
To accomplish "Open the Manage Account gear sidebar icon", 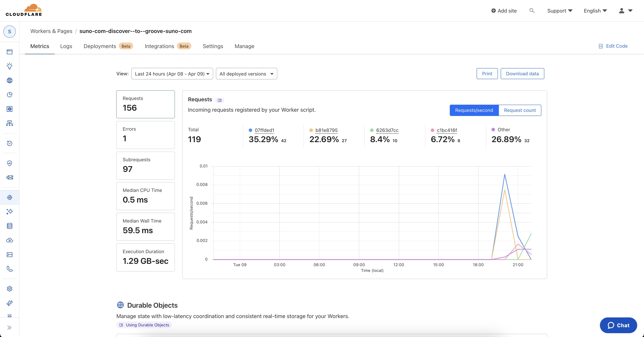I will [x=10, y=288].
